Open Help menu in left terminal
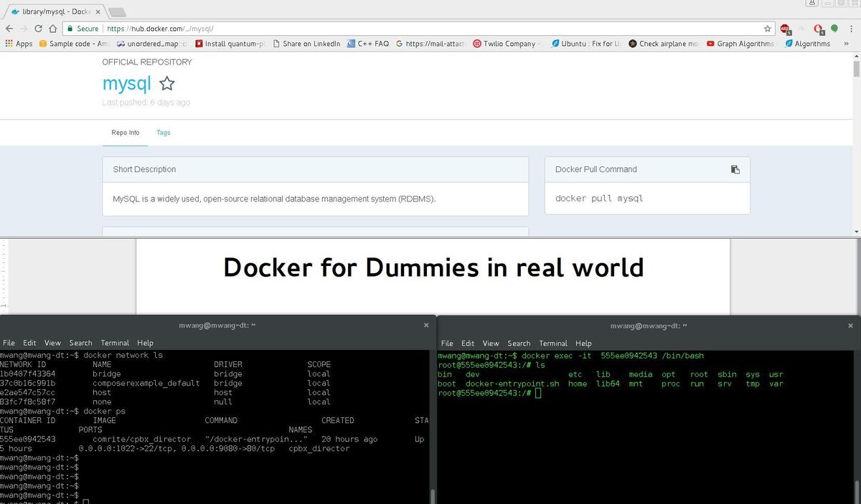This screenshot has width=861, height=504. pyautogui.click(x=145, y=343)
